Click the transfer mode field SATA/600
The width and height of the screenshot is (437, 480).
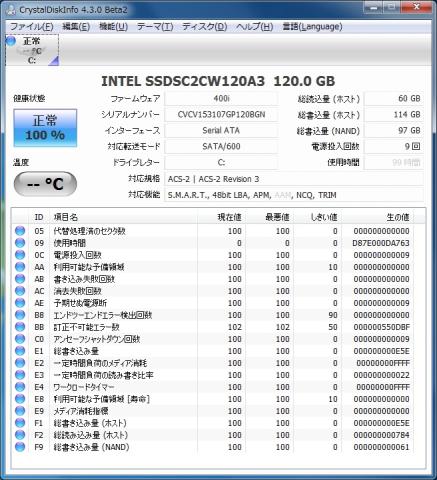click(x=221, y=147)
